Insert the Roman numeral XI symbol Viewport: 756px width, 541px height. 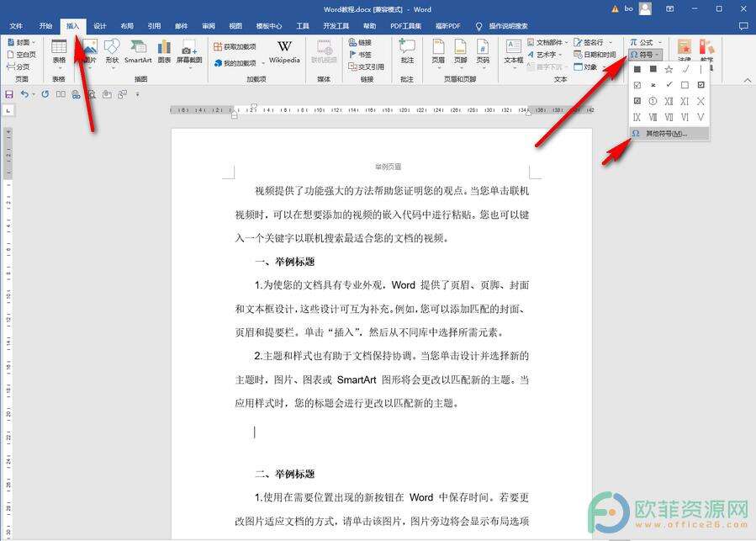(685, 101)
